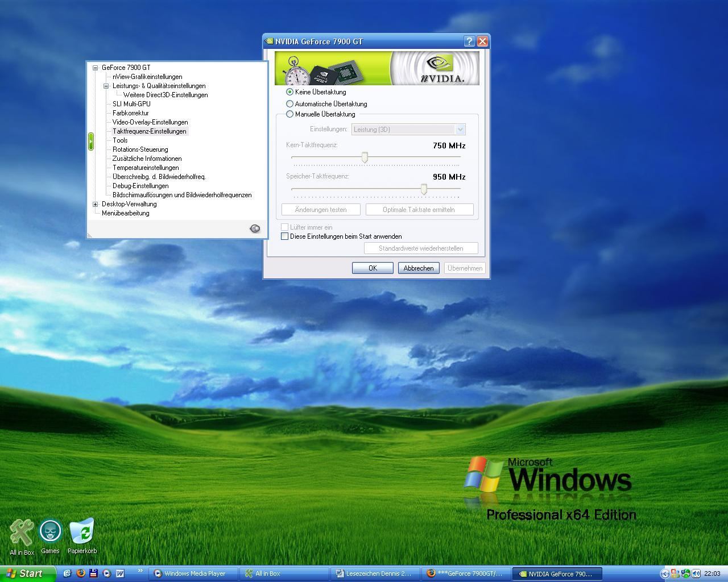Image resolution: width=728 pixels, height=582 pixels.
Task: Open Tools tree item
Action: [x=120, y=140]
